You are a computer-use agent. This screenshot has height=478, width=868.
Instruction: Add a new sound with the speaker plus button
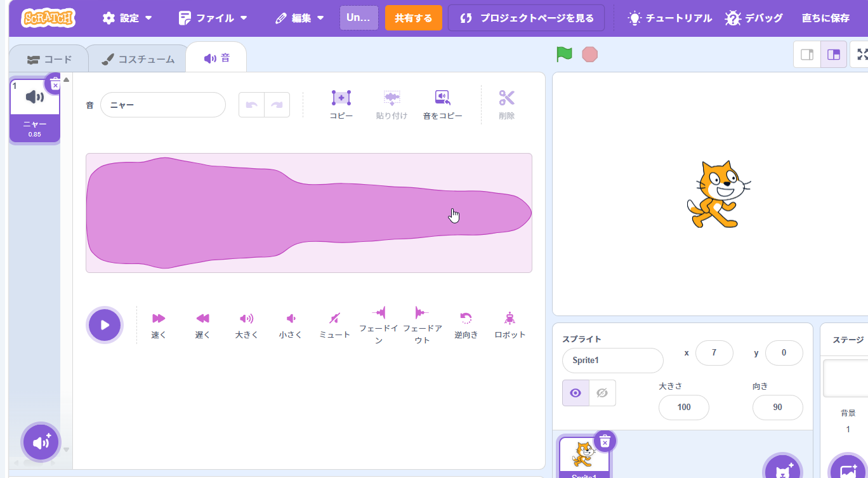coord(40,442)
